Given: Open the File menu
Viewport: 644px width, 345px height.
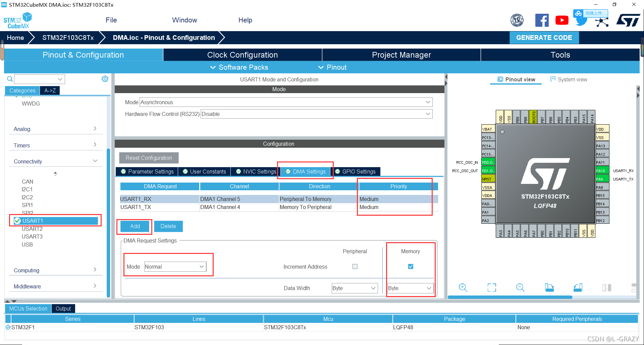Looking at the screenshot, I should (x=111, y=20).
